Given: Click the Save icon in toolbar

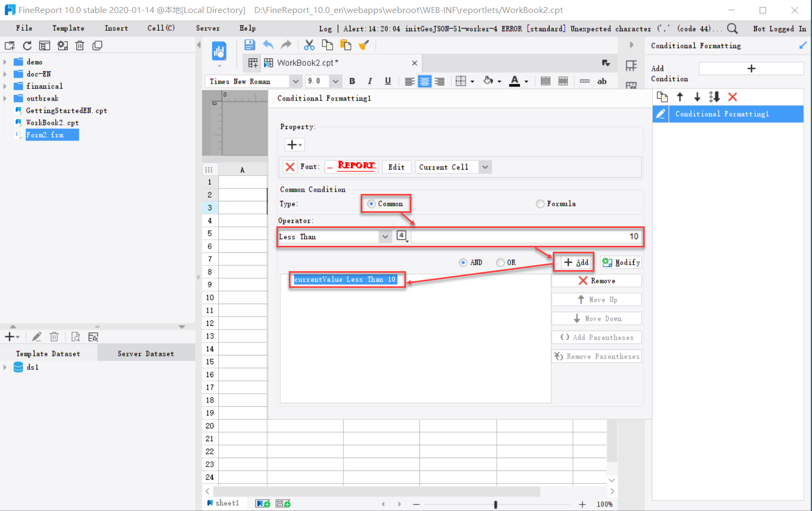Looking at the screenshot, I should (x=249, y=45).
